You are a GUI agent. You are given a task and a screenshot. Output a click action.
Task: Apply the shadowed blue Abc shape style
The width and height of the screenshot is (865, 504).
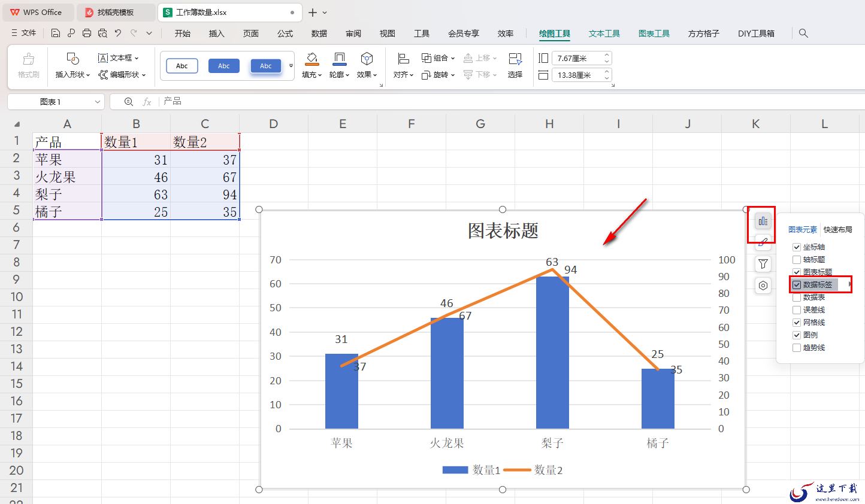click(x=266, y=66)
